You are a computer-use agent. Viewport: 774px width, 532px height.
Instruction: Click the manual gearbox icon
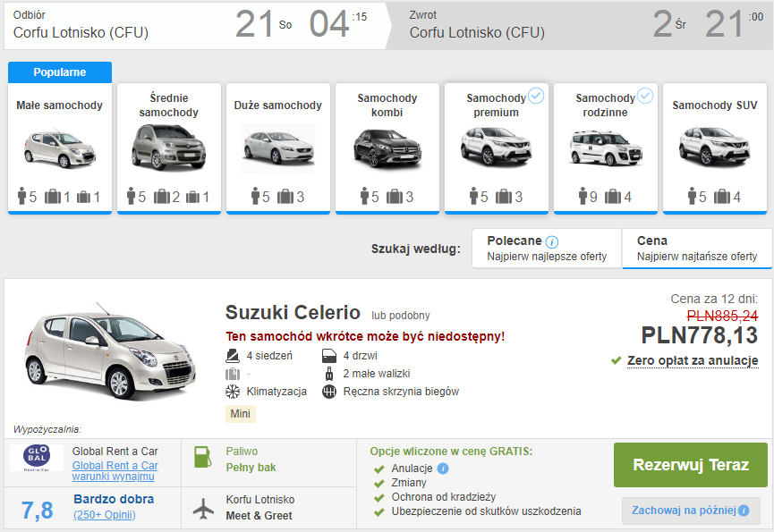328,392
